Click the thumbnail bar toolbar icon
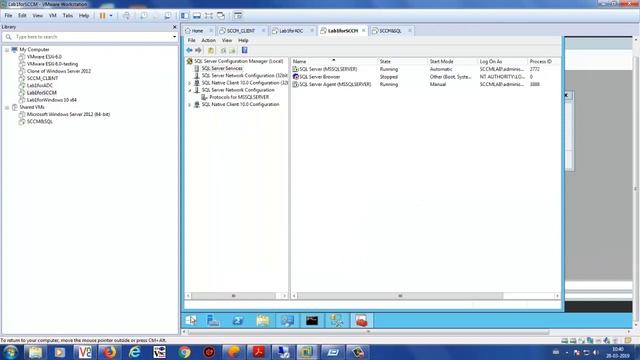This screenshot has width=640, height=360. [x=197, y=16]
